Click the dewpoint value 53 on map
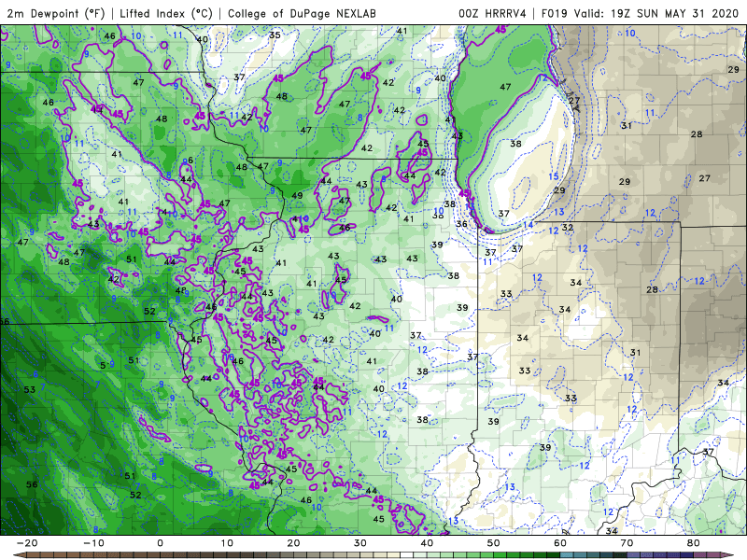 [x=30, y=389]
